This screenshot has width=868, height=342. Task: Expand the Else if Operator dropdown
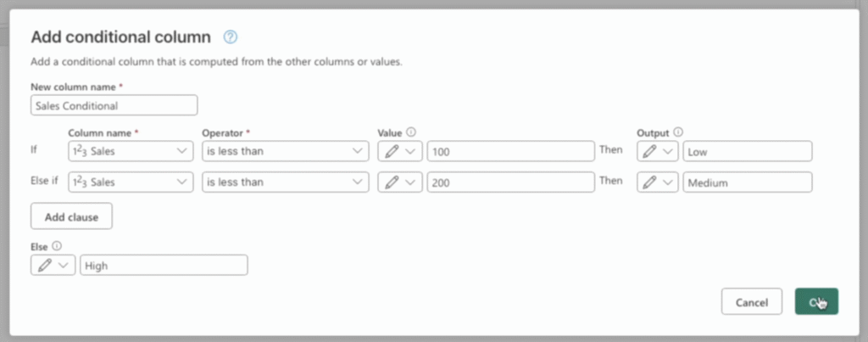284,182
